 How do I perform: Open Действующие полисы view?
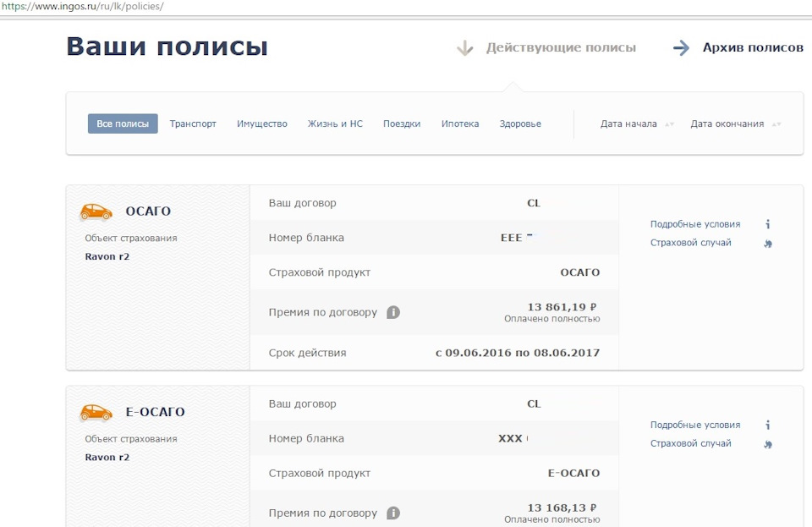tap(561, 47)
